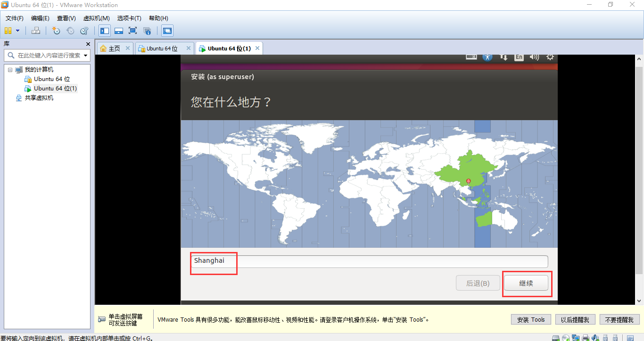This screenshot has height=341, width=644.
Task: Open the network indicator in Ubuntu panel
Action: [504, 57]
